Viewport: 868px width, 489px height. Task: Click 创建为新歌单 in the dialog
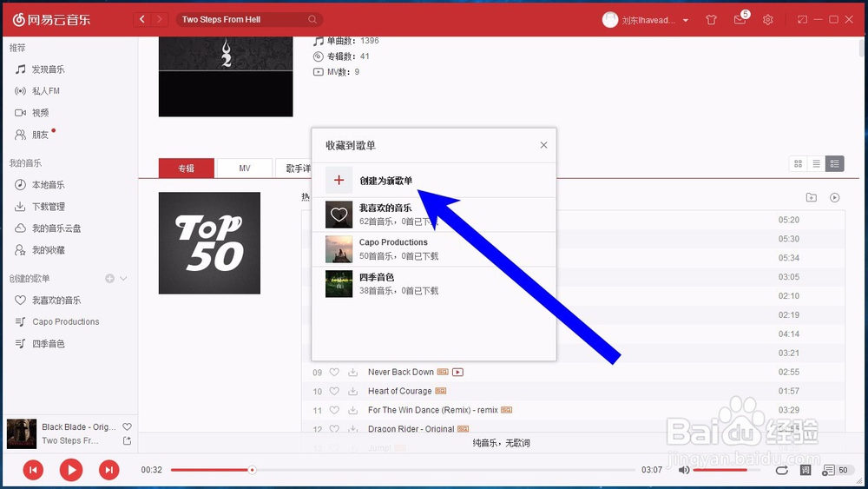(386, 181)
